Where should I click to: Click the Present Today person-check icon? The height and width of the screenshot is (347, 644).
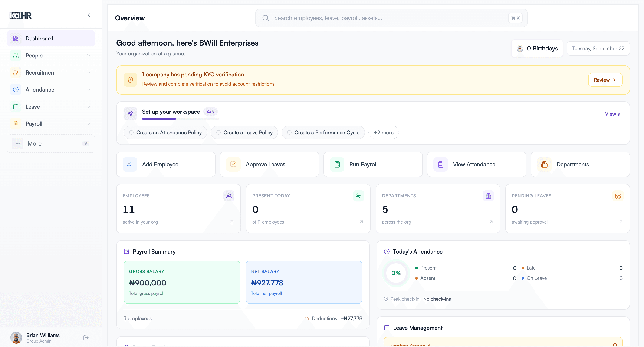pos(358,196)
